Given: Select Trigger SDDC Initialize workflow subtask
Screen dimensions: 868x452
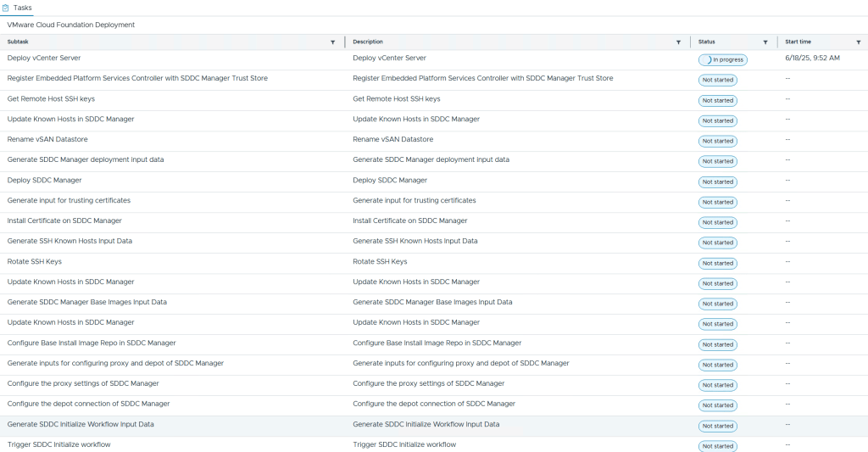Looking at the screenshot, I should click(58, 444).
